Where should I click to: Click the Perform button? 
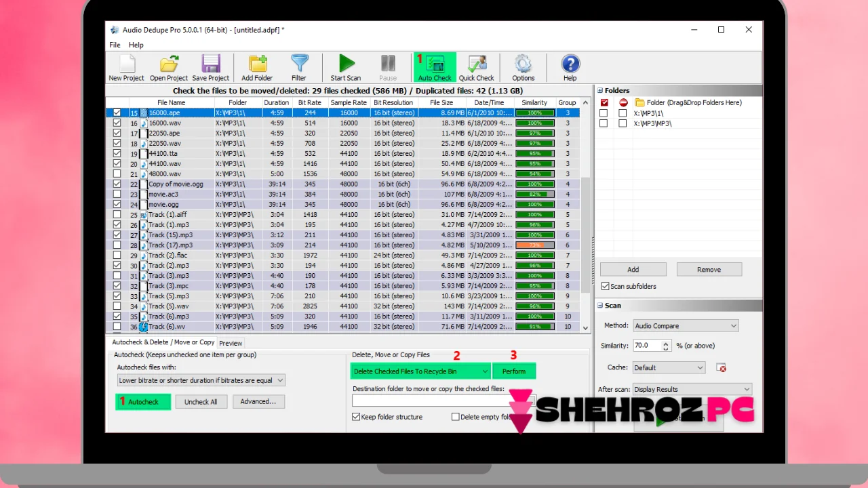point(514,371)
